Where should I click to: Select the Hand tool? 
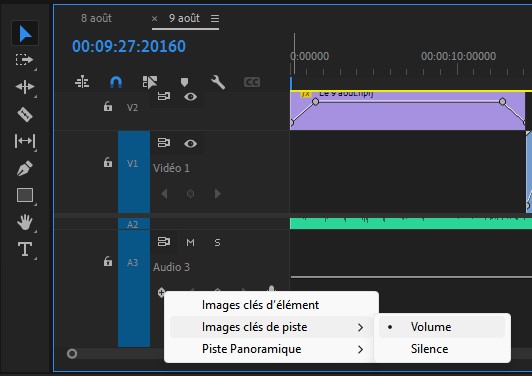[x=25, y=222]
